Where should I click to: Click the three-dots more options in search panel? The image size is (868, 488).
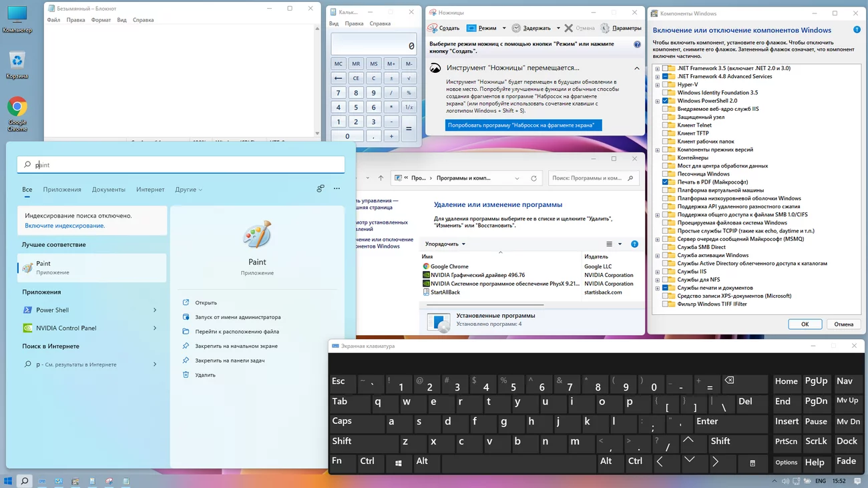(x=337, y=189)
